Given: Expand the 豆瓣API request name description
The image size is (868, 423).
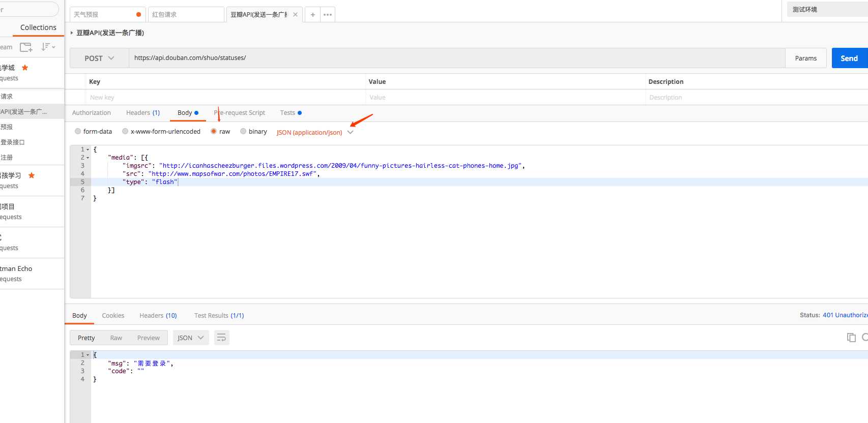Looking at the screenshot, I should [72, 33].
